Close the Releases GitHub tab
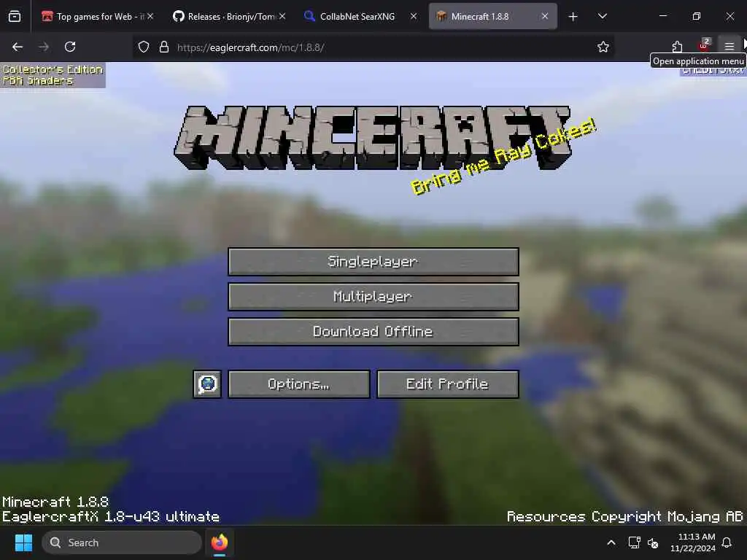 pos(282,16)
